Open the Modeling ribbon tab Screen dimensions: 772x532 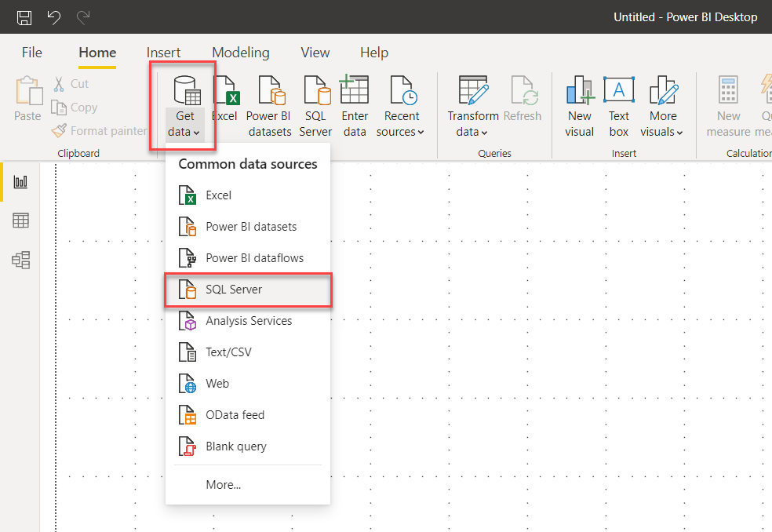coord(240,53)
